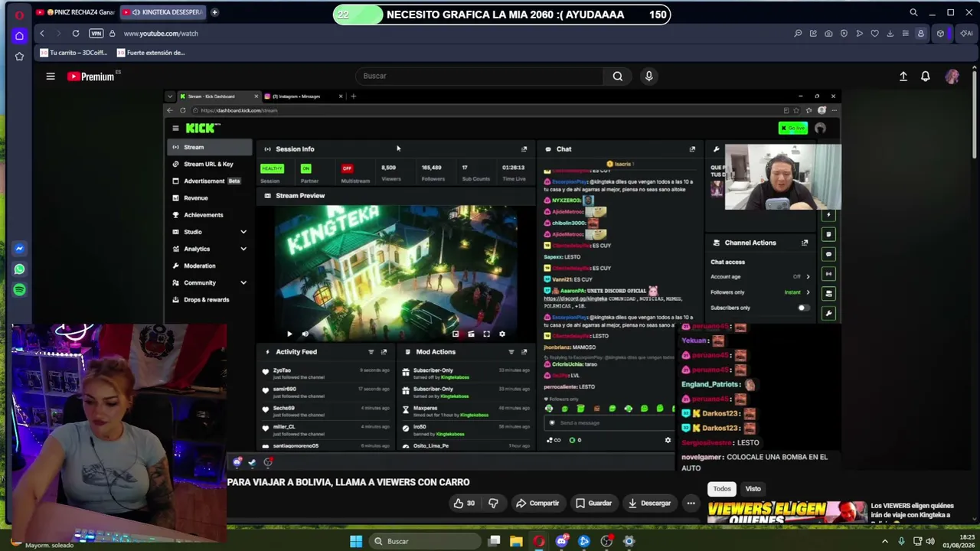Open the Account age setting chevron

coord(808,276)
